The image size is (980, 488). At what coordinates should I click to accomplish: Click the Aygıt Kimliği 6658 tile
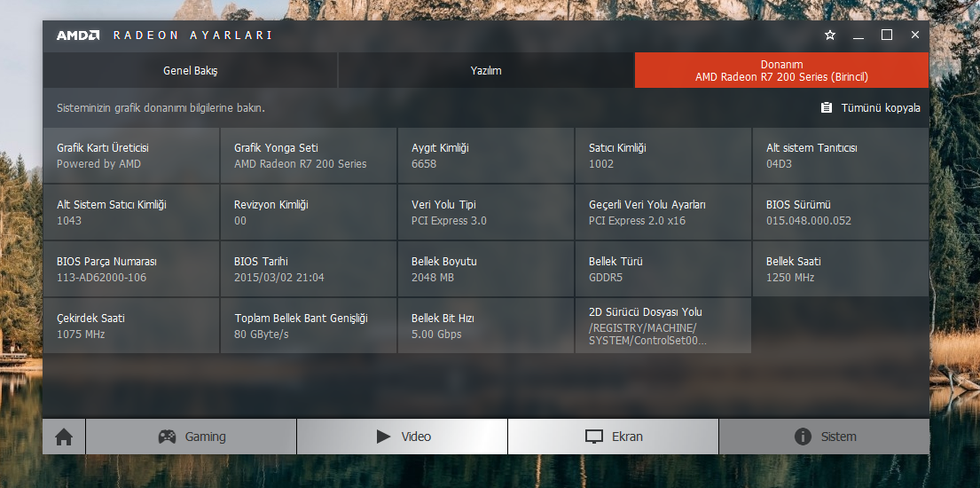[486, 155]
